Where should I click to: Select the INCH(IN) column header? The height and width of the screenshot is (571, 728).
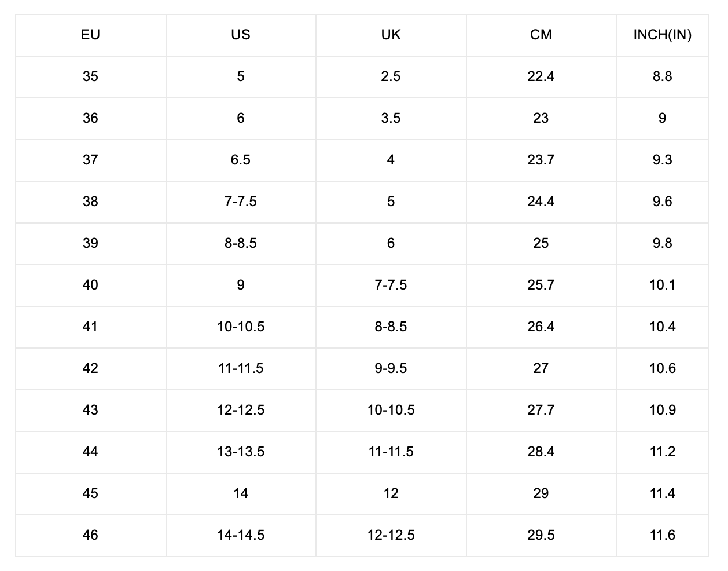pyautogui.click(x=662, y=35)
